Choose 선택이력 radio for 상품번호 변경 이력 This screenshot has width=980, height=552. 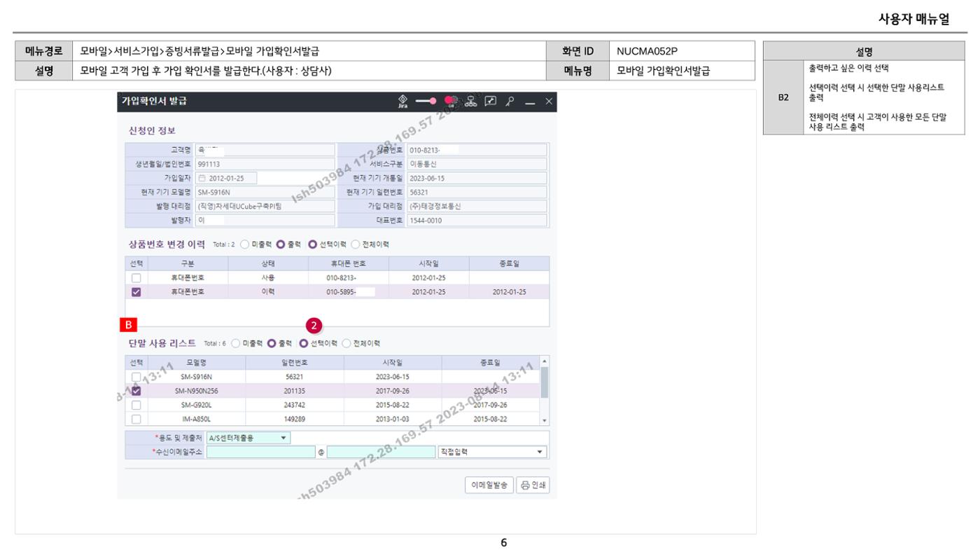click(x=313, y=244)
